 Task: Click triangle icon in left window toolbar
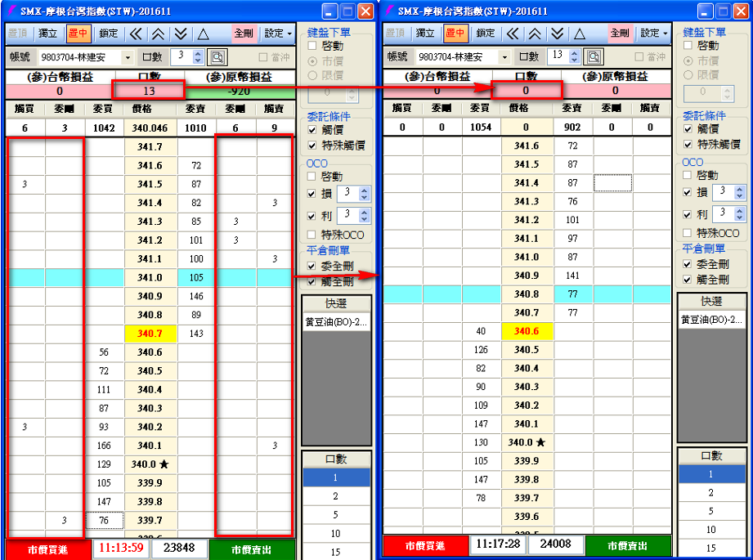pos(203,34)
